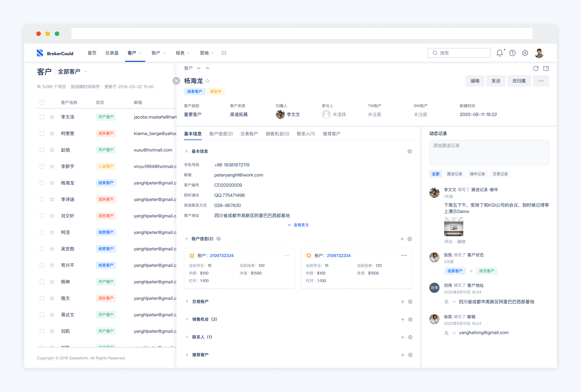Viewport: 581px width, 392px height.
Task: Go to 首页 in the navigation
Action: point(92,53)
